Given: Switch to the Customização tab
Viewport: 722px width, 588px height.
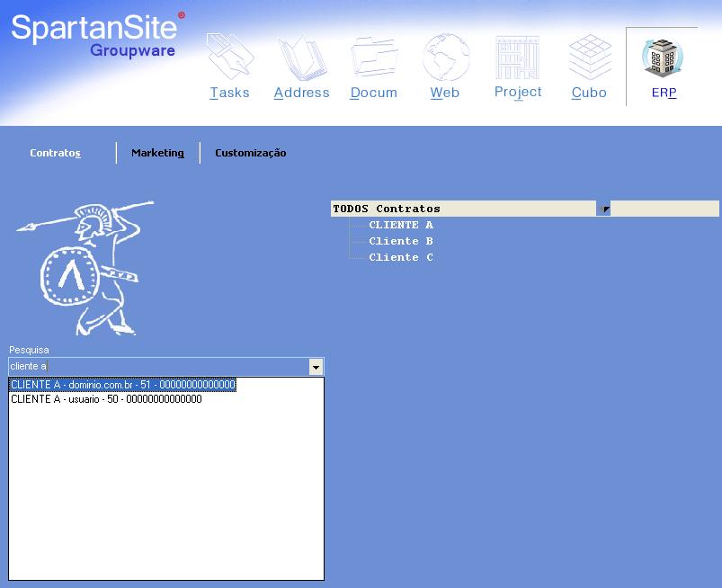Looking at the screenshot, I should (x=251, y=153).
